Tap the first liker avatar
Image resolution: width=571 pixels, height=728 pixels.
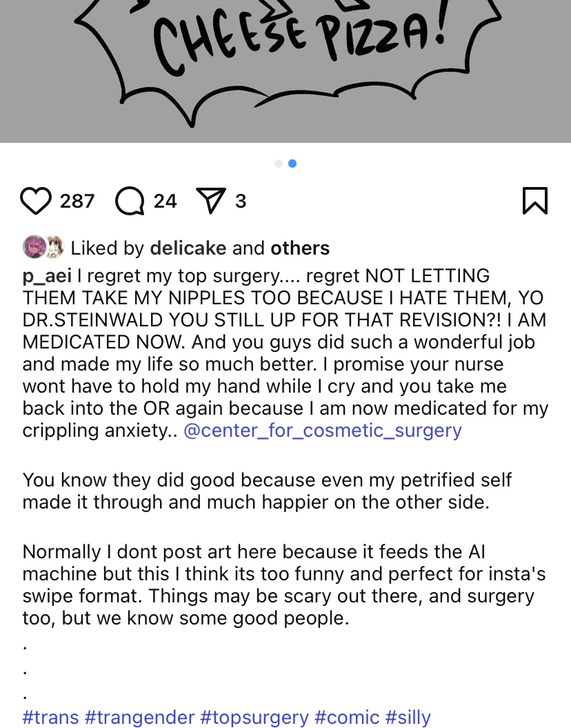[x=33, y=247]
